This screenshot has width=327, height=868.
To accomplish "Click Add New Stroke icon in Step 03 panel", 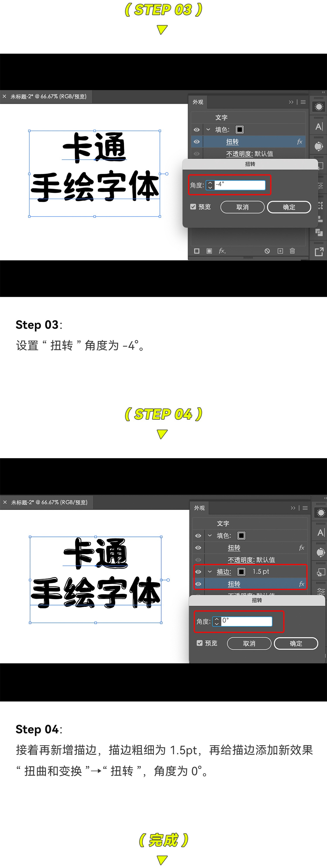I will (197, 251).
